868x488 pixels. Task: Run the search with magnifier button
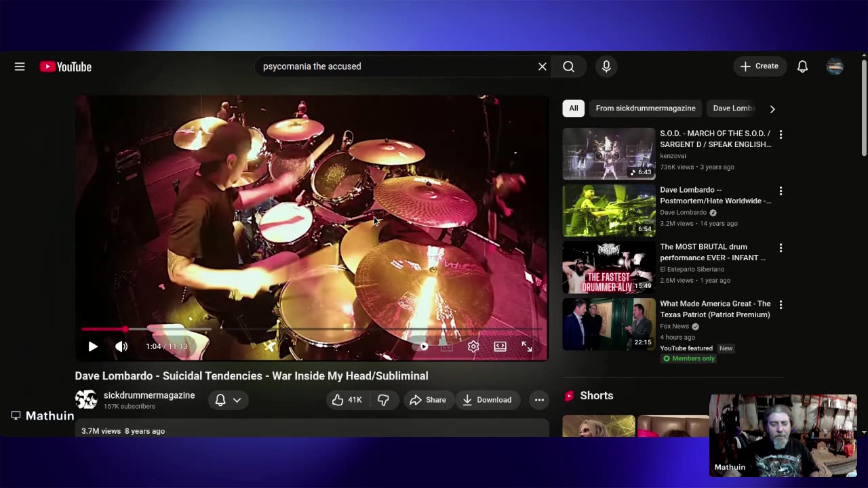point(569,66)
